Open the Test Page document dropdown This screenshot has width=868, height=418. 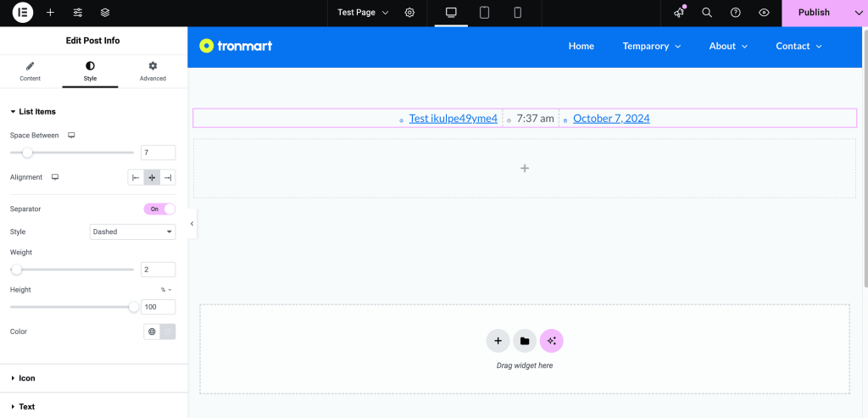tap(363, 13)
